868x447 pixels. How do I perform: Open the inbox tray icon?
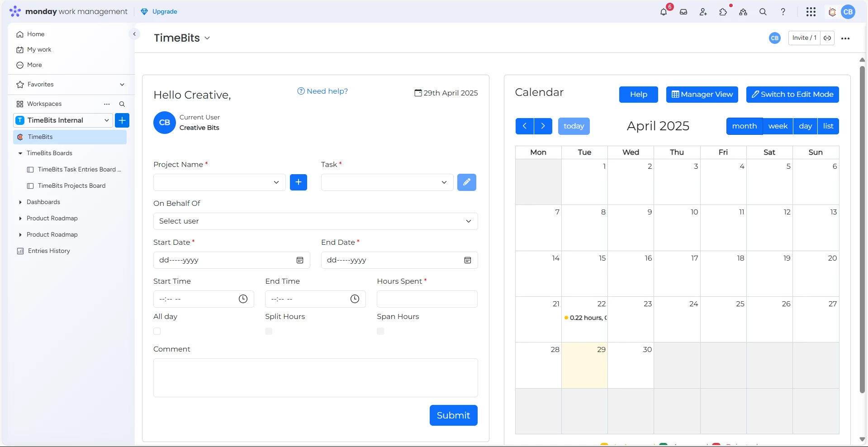coord(683,12)
